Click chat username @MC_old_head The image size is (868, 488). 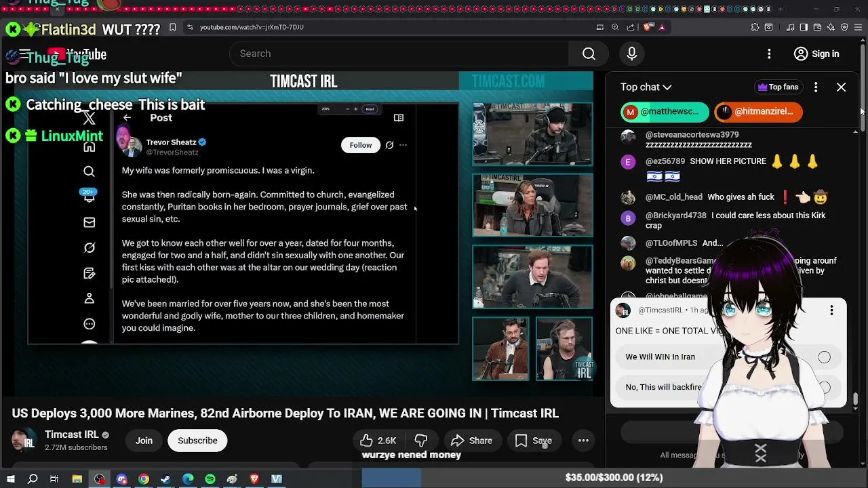point(674,197)
